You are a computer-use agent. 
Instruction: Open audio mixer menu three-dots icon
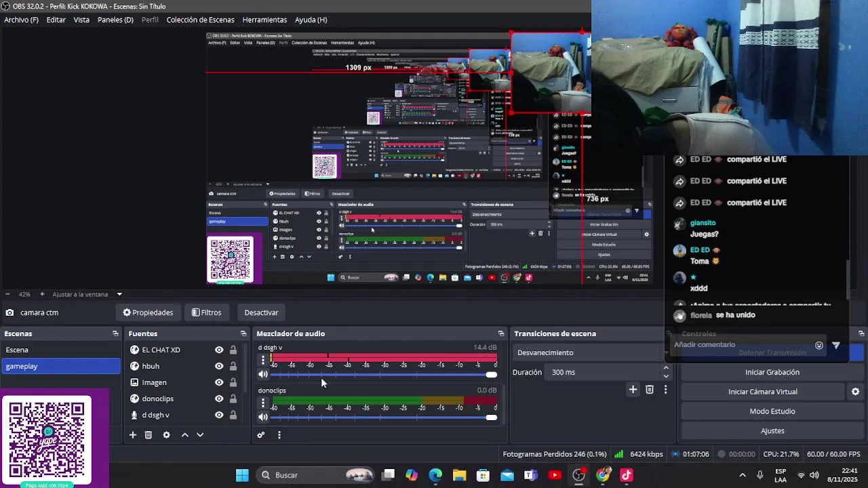(x=279, y=435)
